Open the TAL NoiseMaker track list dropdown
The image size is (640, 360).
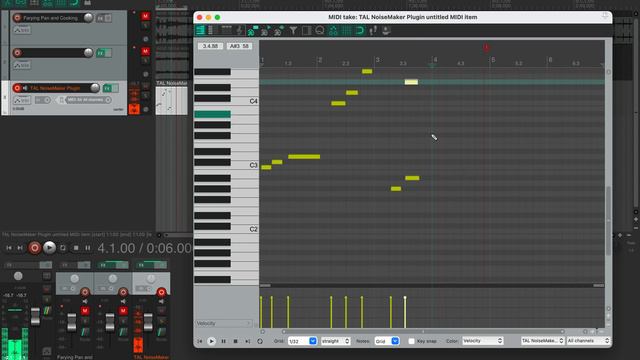click(x=542, y=341)
